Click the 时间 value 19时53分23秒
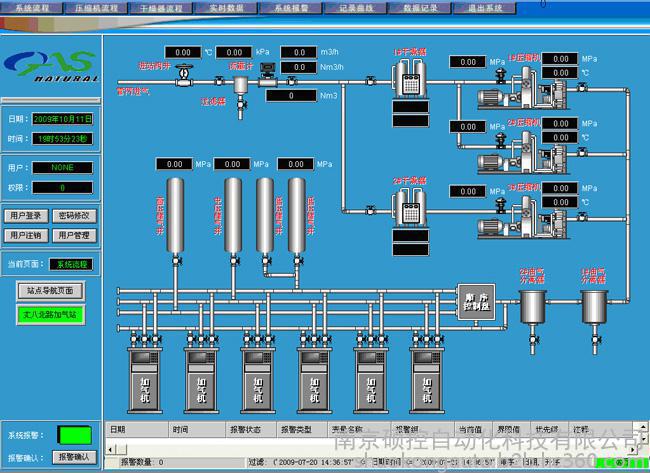Viewport: 650px width, 473px height. [63, 138]
